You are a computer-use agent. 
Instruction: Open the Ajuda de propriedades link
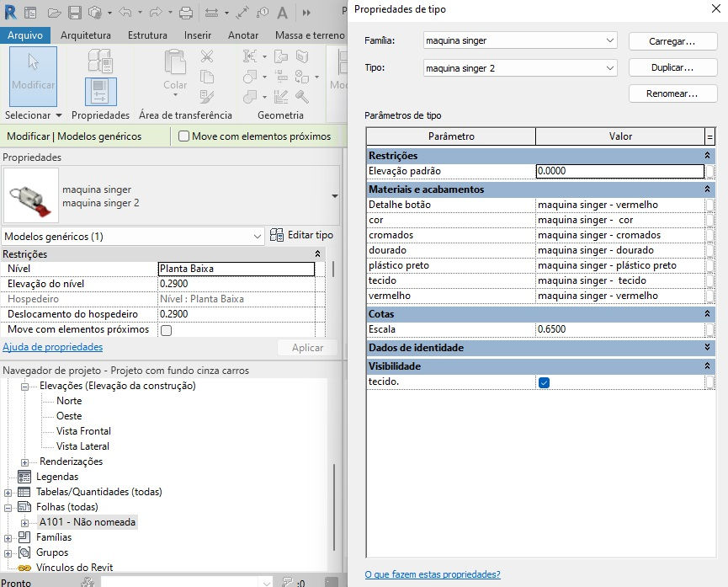pos(53,347)
